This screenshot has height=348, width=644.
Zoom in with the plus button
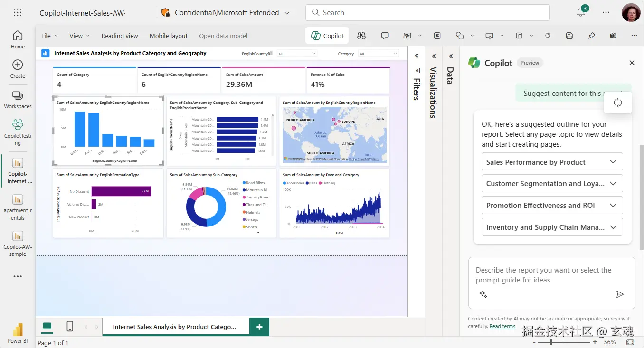pos(595,342)
